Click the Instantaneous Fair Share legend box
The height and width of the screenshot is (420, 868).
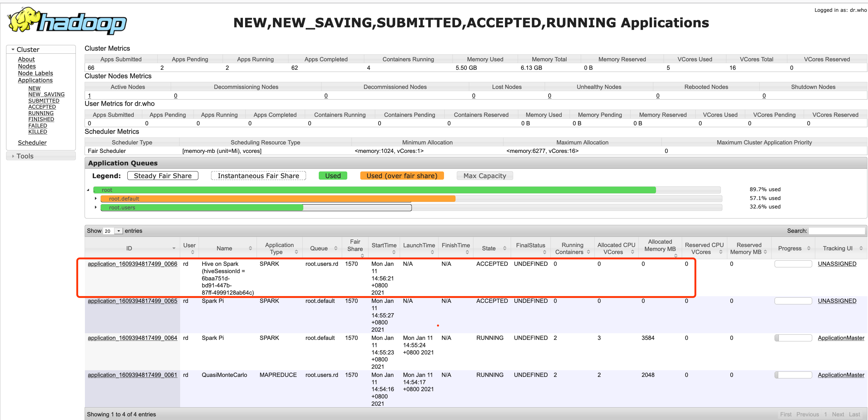click(x=258, y=176)
